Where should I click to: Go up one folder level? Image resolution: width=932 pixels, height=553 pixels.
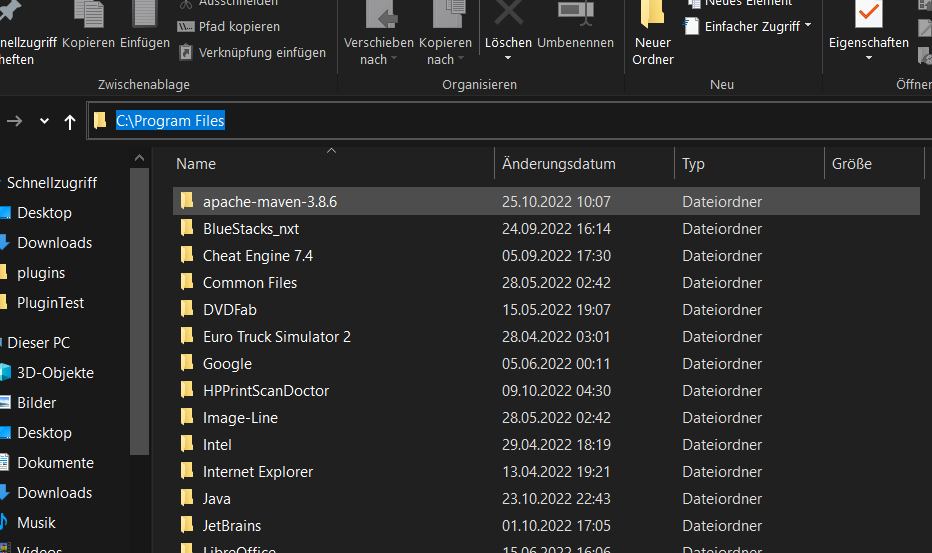[70, 122]
